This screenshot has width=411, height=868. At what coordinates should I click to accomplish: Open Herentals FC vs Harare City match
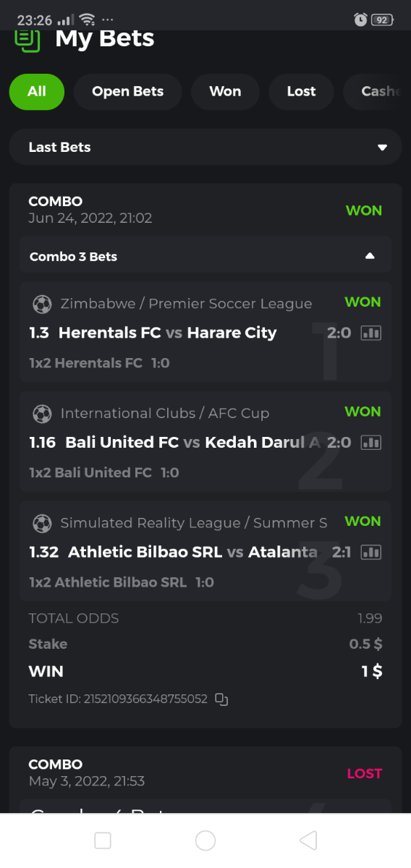tap(168, 333)
